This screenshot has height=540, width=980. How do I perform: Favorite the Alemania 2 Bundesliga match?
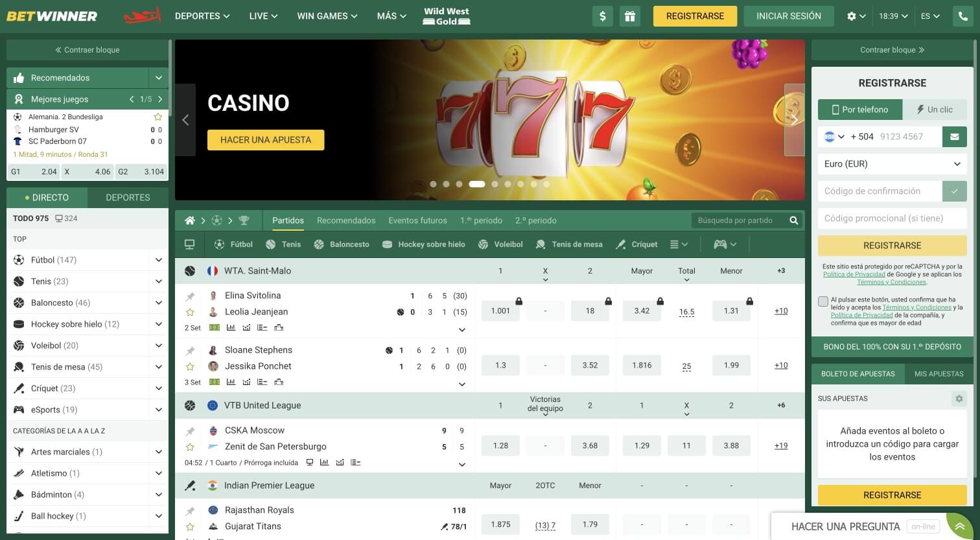[x=157, y=117]
